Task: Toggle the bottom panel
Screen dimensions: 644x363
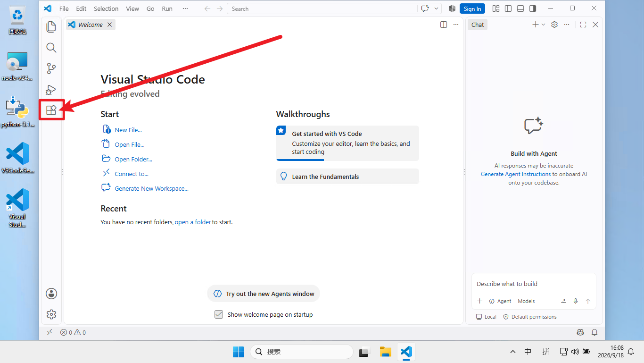Action: tap(520, 8)
